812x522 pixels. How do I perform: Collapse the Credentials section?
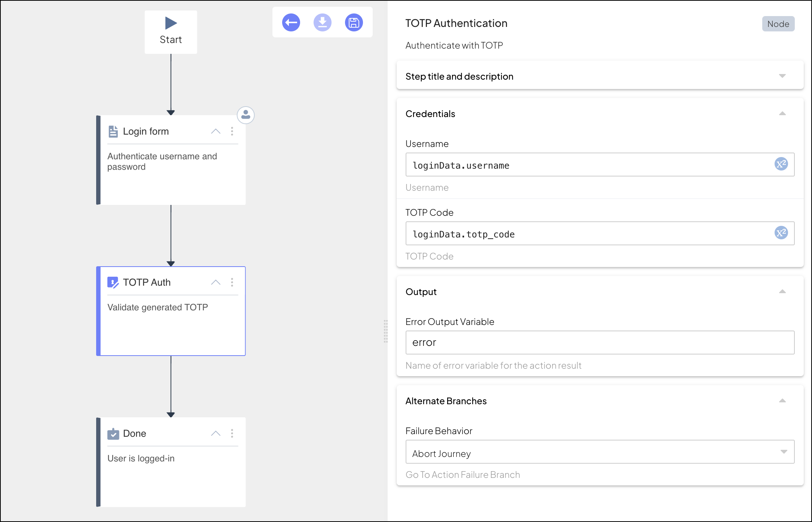pyautogui.click(x=782, y=114)
